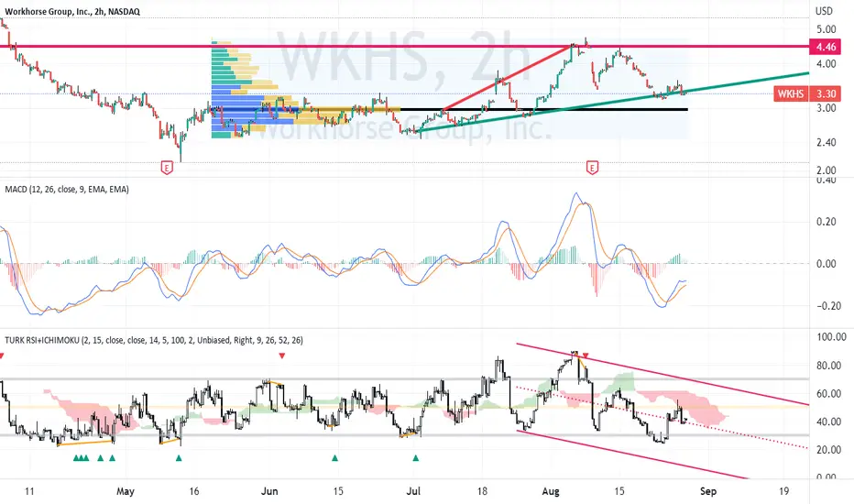854x504 pixels.
Task: Click the 100.00 RSI scale label
Action: pyautogui.click(x=832, y=337)
